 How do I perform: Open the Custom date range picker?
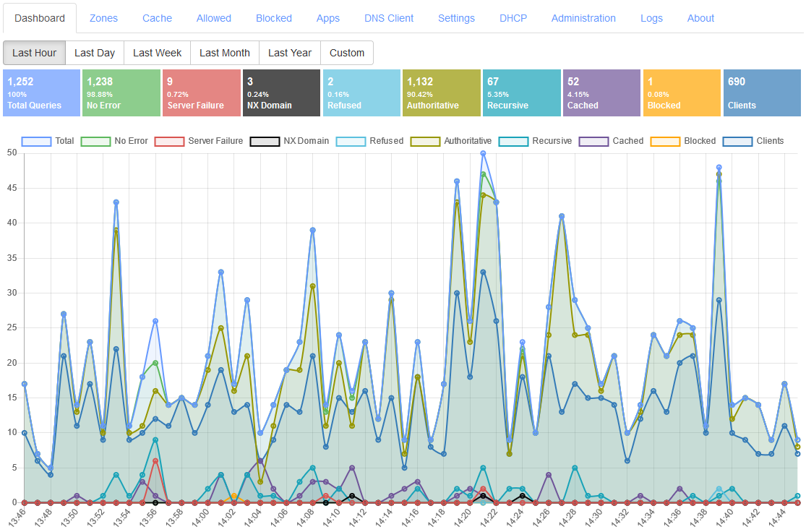coord(347,53)
